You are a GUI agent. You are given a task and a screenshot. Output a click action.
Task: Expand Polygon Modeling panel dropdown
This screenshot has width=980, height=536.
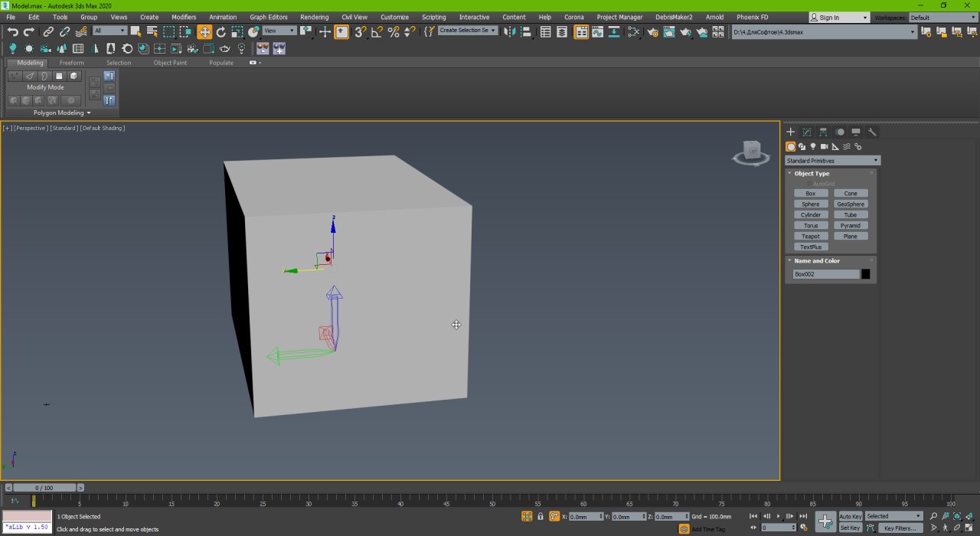tap(62, 113)
